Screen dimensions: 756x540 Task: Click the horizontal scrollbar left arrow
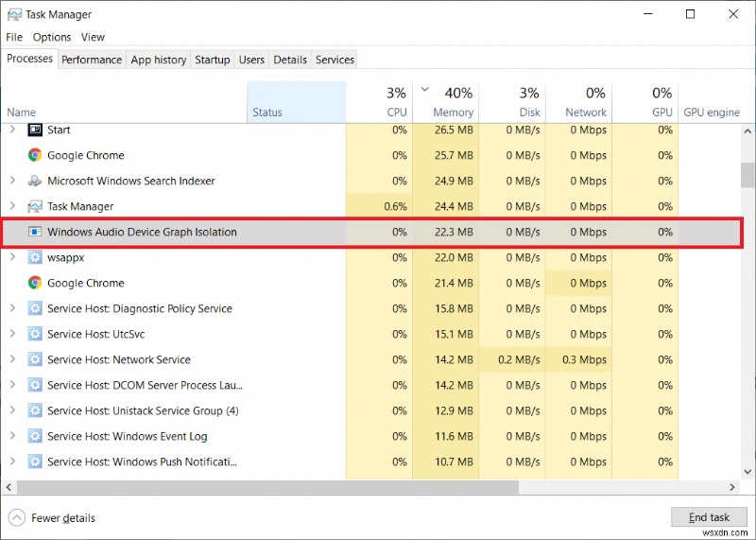click(x=9, y=487)
